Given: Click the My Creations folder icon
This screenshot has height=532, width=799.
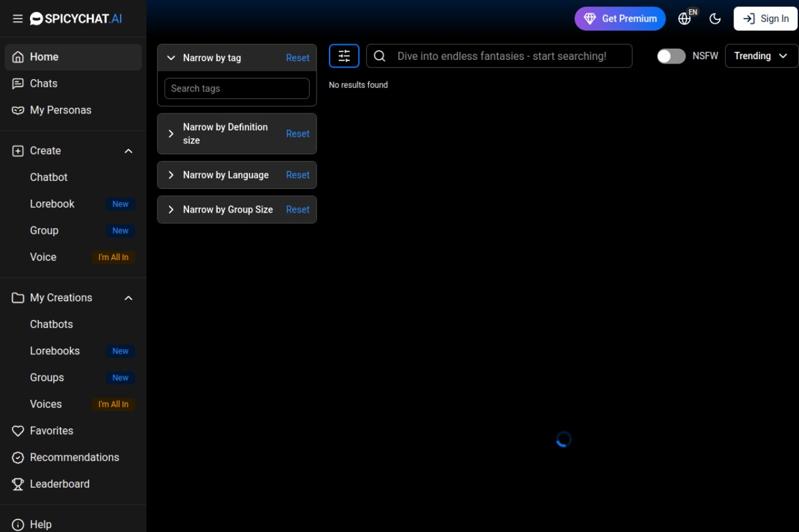Looking at the screenshot, I should click(x=18, y=298).
